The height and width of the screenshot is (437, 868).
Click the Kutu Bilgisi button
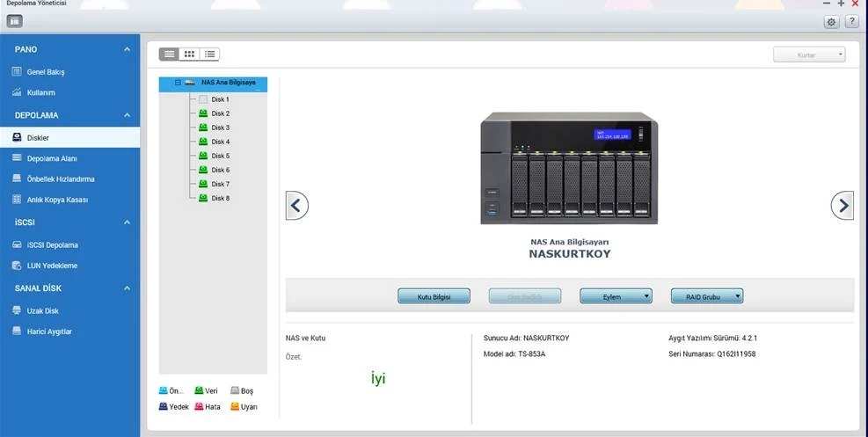point(434,296)
